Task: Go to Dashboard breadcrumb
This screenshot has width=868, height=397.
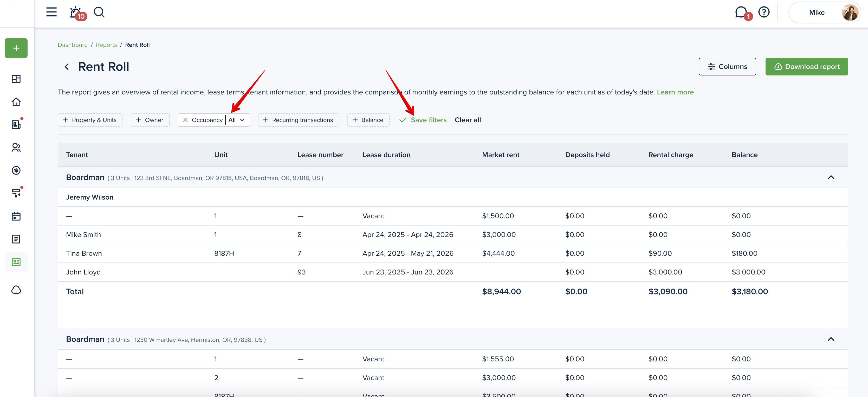Action: (73, 45)
